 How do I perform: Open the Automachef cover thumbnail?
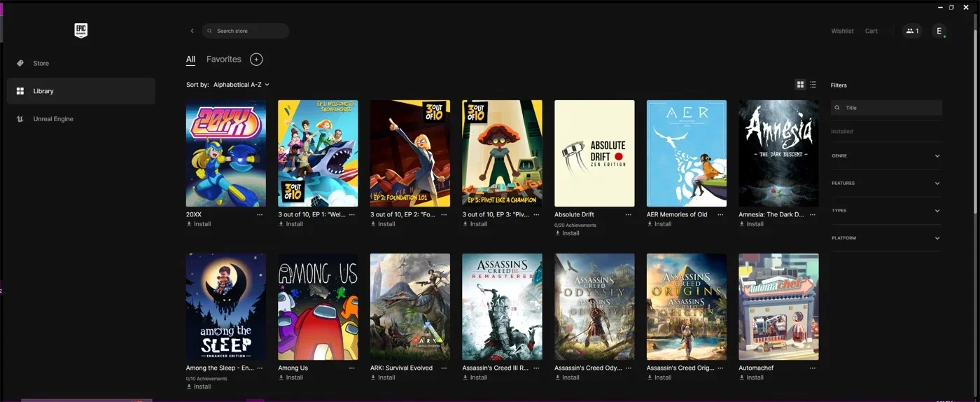[778, 307]
